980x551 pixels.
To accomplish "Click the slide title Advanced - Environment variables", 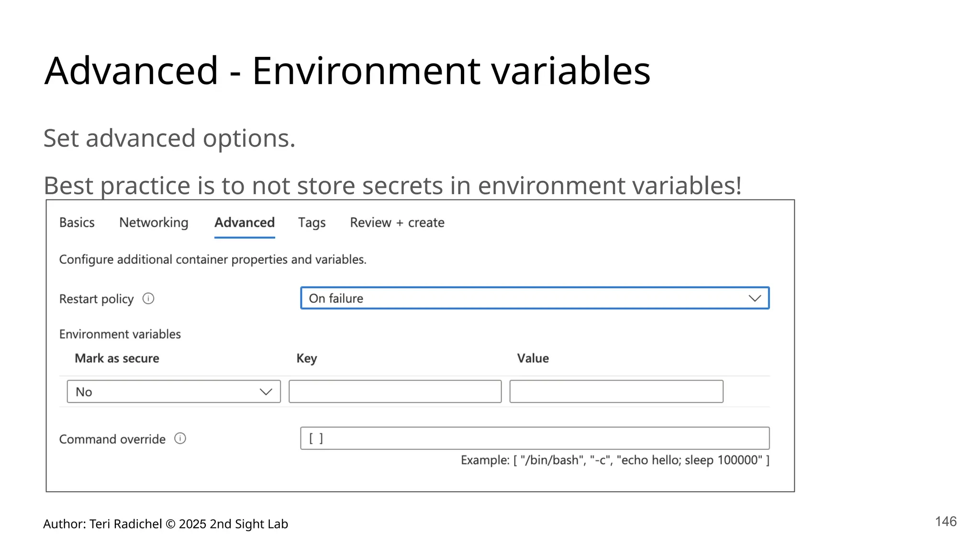I will [x=347, y=71].
